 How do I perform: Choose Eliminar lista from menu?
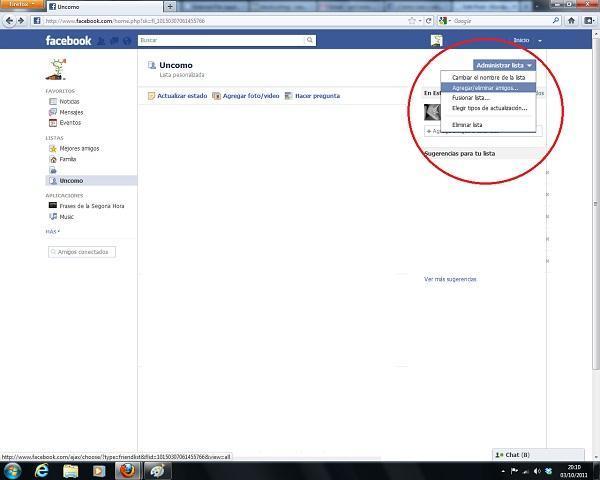pos(488,125)
